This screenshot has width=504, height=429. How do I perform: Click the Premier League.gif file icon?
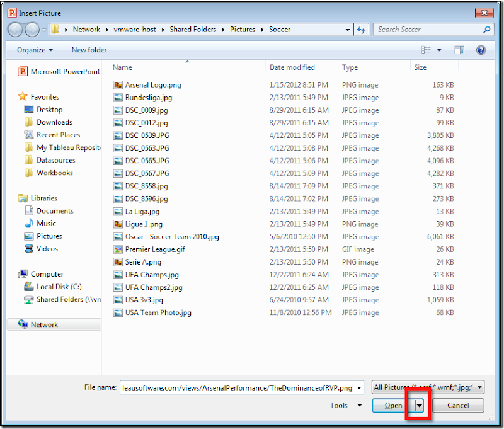(x=118, y=249)
